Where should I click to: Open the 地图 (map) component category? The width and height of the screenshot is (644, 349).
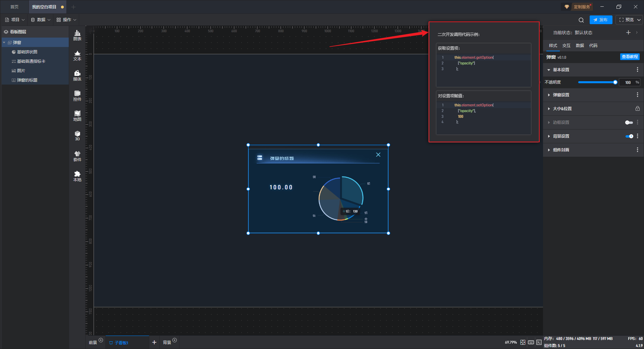[77, 116]
